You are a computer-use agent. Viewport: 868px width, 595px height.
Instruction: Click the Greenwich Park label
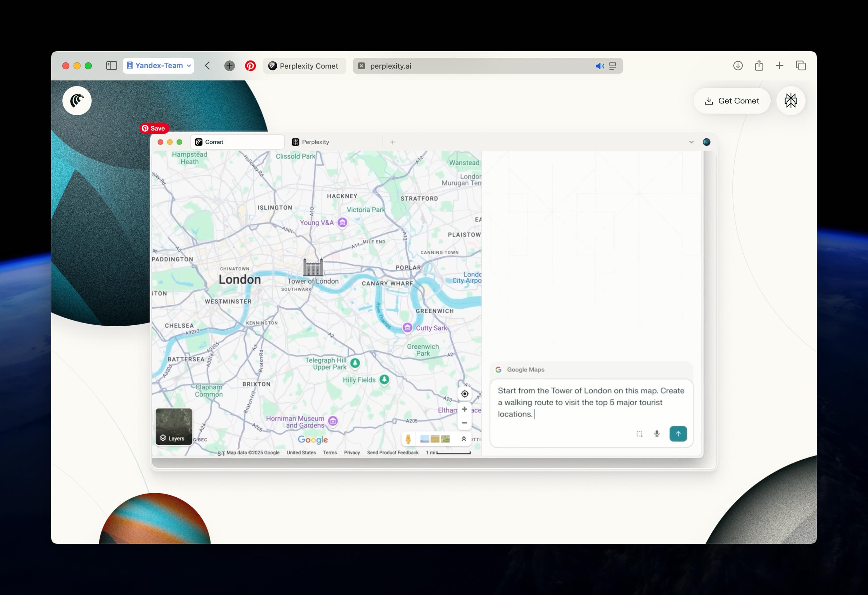click(x=423, y=350)
